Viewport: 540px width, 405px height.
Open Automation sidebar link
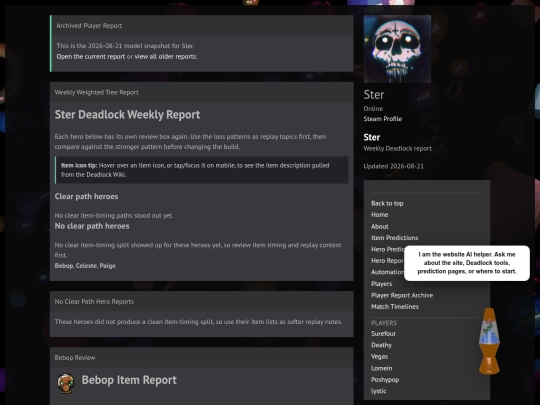387,272
